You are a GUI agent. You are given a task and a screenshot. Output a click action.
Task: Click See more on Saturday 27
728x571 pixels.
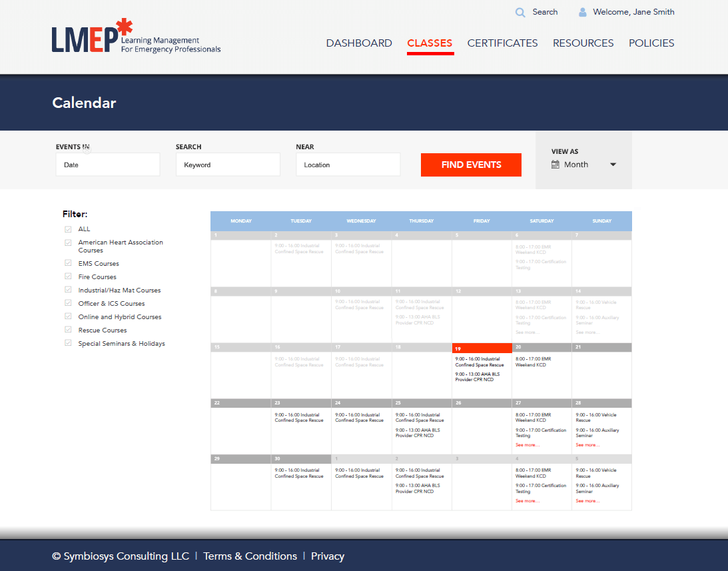528,445
